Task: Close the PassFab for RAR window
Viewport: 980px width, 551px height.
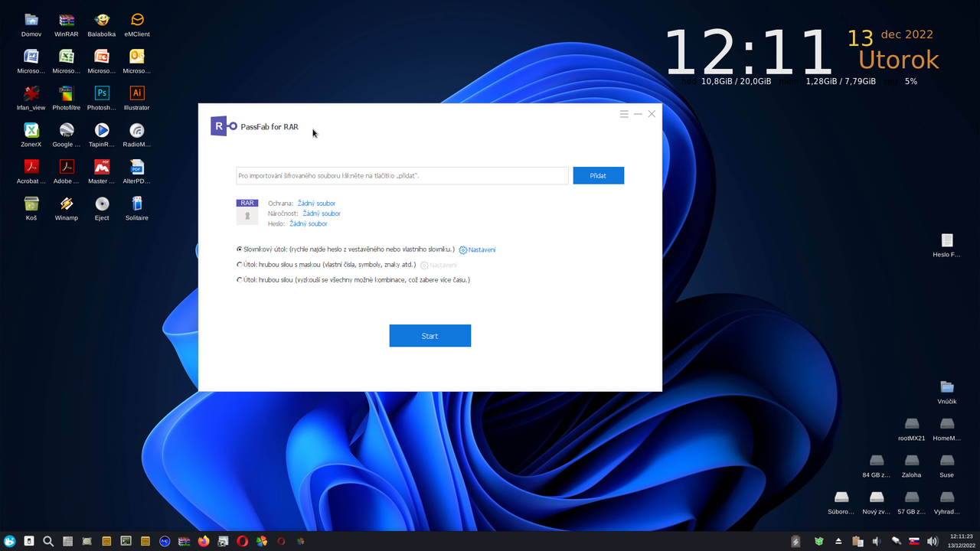Action: (x=652, y=114)
